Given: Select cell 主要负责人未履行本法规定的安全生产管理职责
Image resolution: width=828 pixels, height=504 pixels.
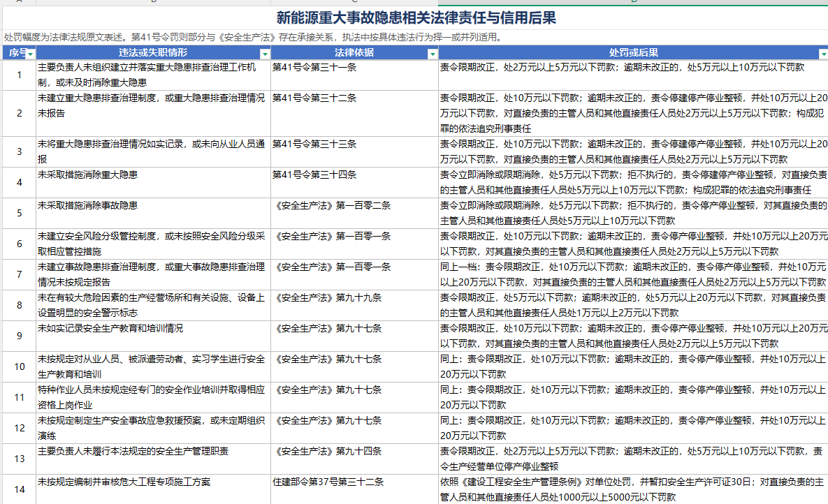Looking at the screenshot, I should tap(153, 459).
